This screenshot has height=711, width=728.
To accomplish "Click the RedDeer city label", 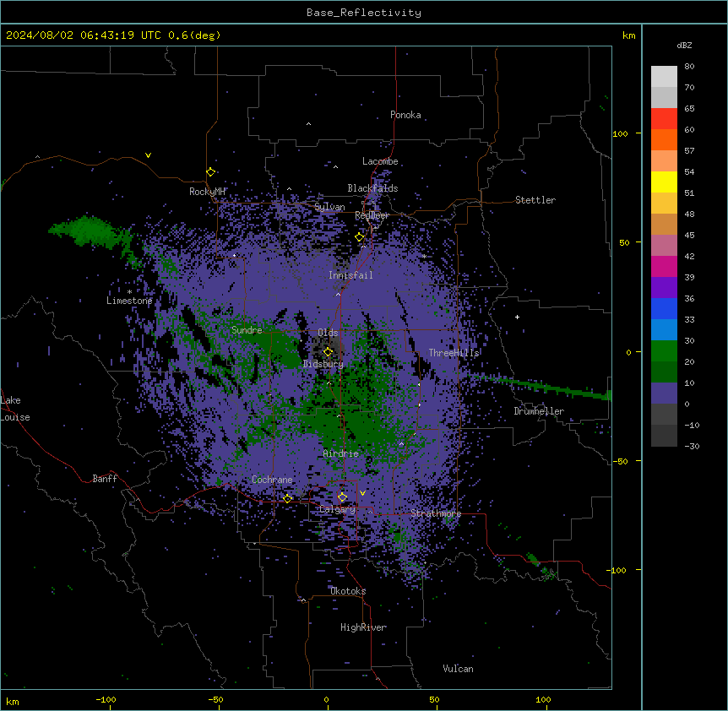I will pos(372,215).
